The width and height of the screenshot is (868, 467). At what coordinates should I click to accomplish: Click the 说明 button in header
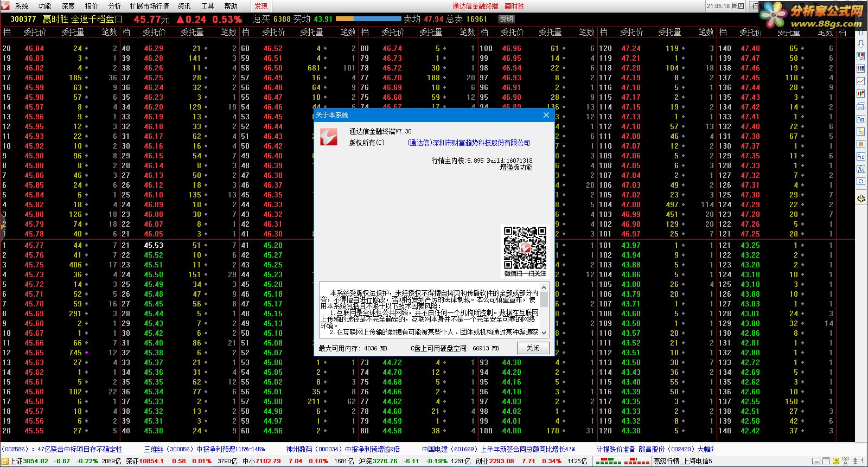pyautogui.click(x=506, y=19)
